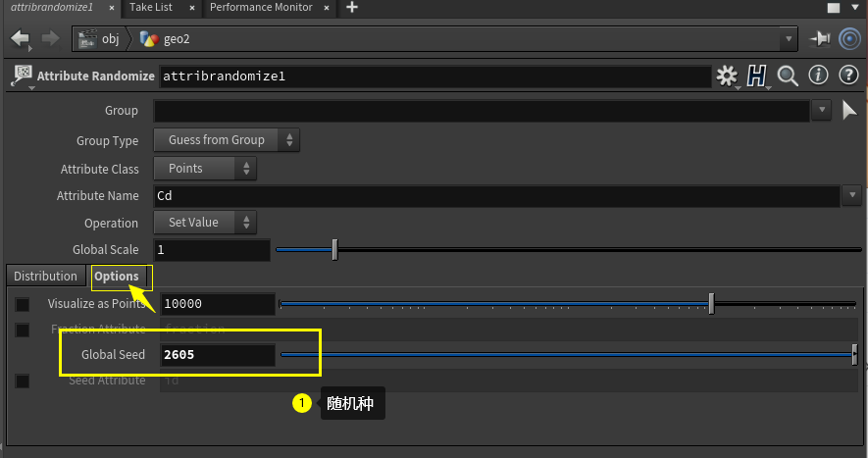868x458 pixels.
Task: Select the Take List pane tab
Action: point(151,7)
